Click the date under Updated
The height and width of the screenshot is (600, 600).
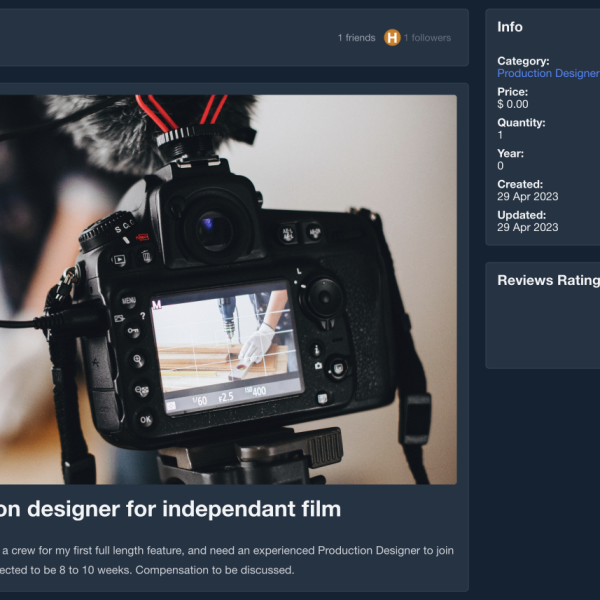point(528,227)
